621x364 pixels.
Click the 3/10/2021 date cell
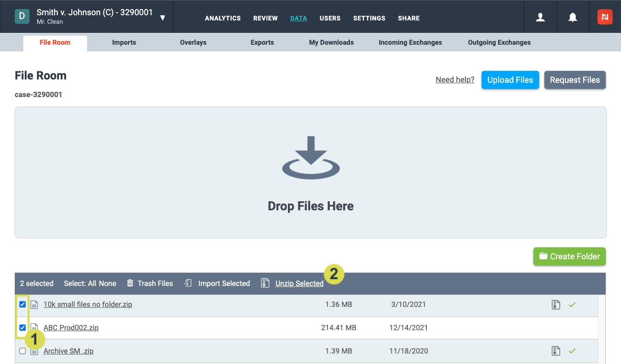[408, 305]
